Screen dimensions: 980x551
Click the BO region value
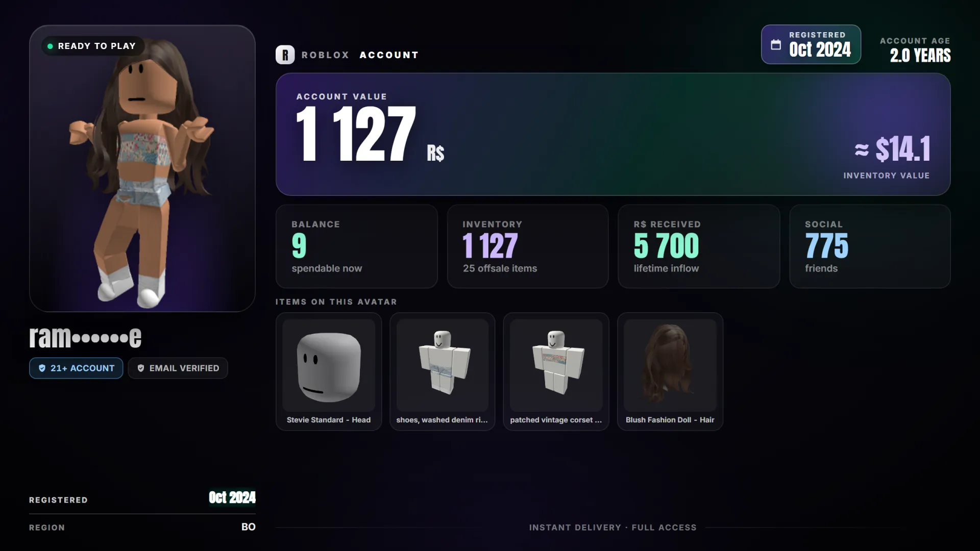point(248,527)
